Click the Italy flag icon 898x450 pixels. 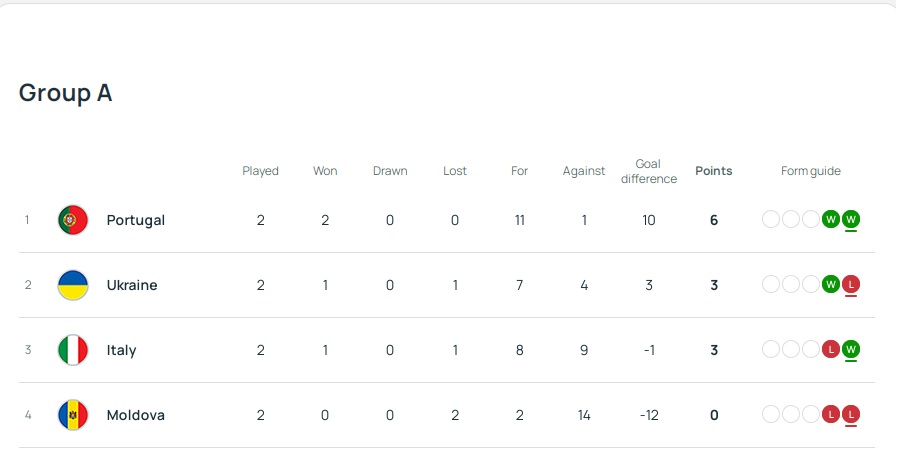click(x=73, y=350)
